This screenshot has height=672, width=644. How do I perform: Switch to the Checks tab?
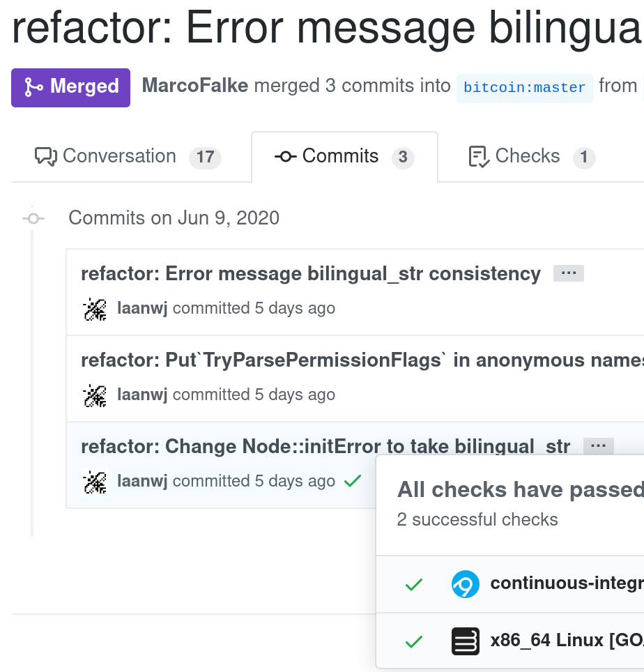pos(531,156)
